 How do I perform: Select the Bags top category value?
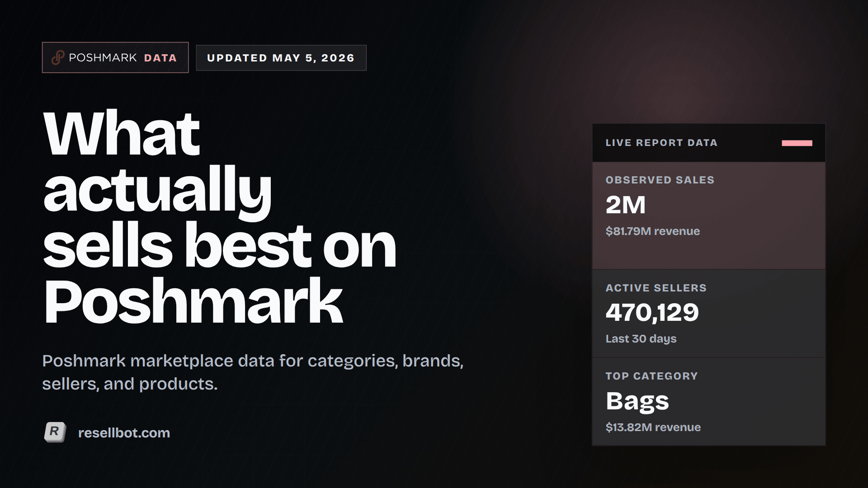[637, 402]
